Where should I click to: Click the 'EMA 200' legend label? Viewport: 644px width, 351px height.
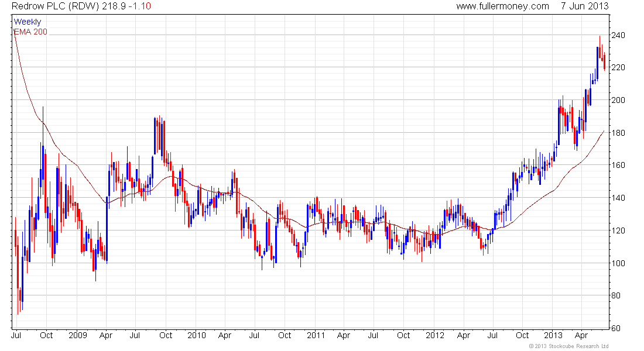31,32
